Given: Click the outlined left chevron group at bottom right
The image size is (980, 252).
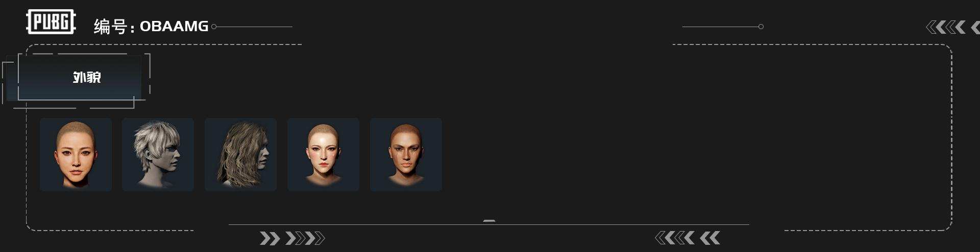Looking at the screenshot, I should (x=675, y=238).
